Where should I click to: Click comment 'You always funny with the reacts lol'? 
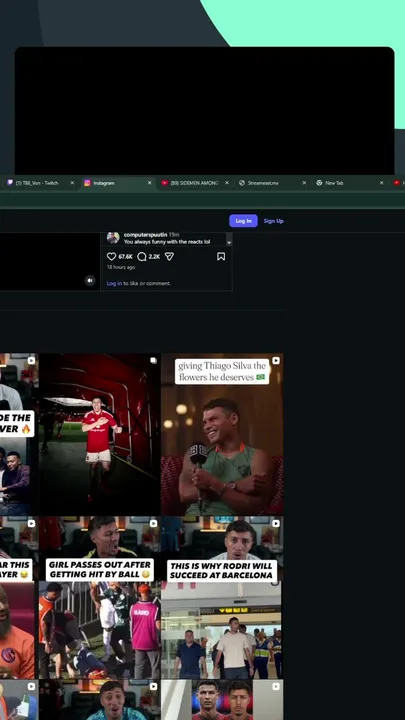pyautogui.click(x=167, y=242)
